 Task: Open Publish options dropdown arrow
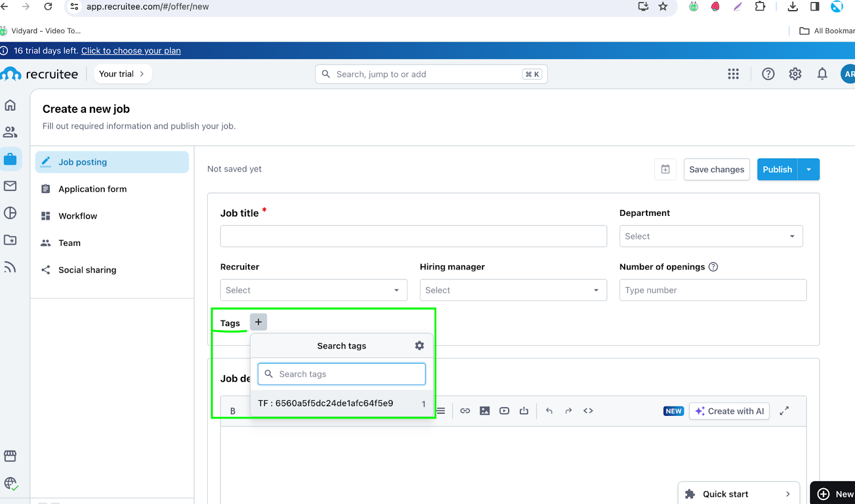[809, 169]
